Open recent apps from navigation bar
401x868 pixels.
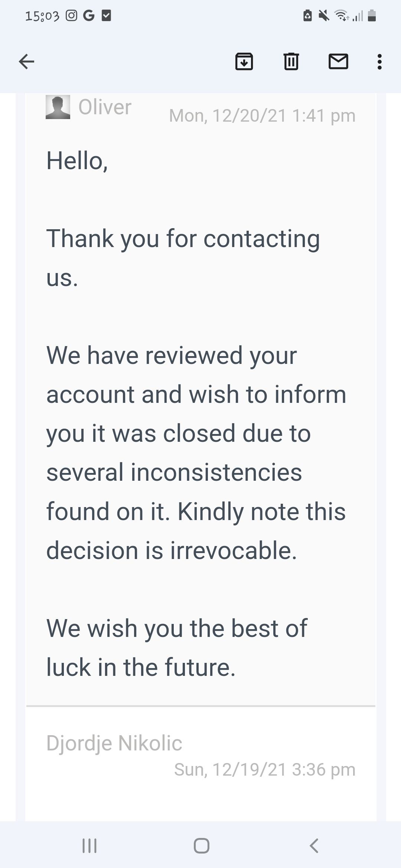pos(89,846)
